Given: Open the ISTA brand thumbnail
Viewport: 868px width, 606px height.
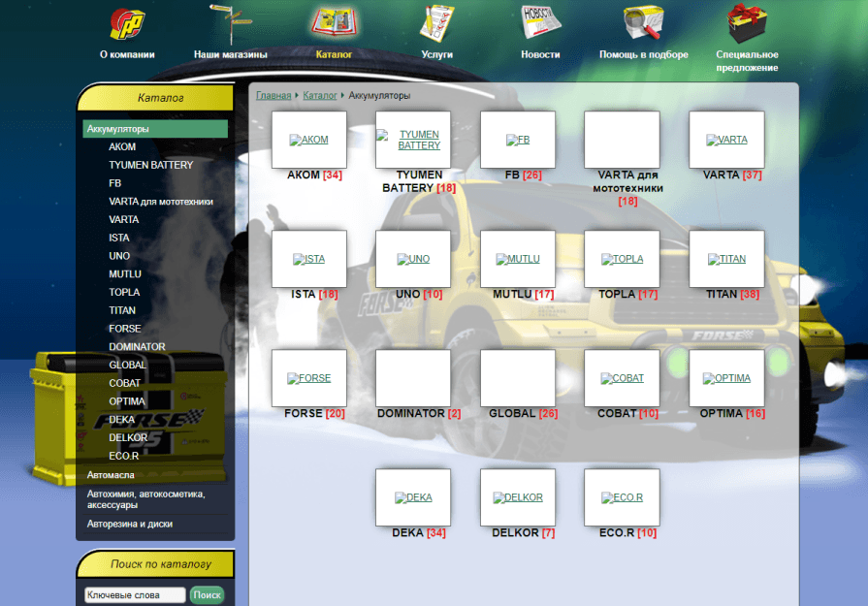Looking at the screenshot, I should pos(309,259).
